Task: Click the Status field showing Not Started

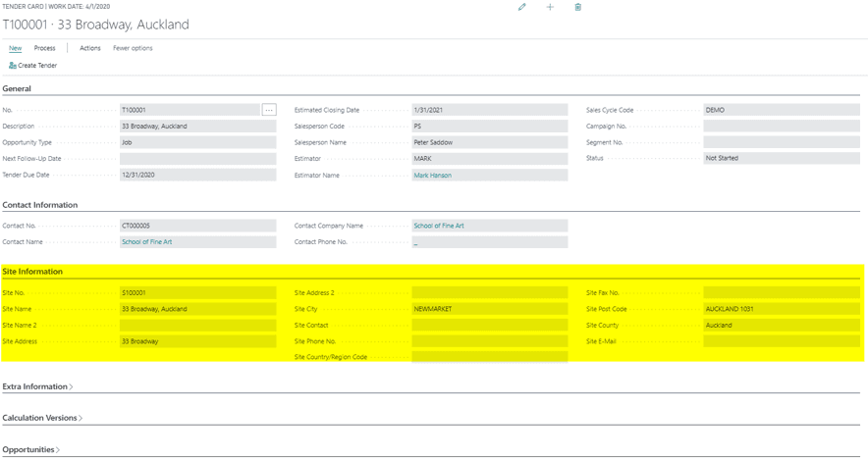Action: 781,158
